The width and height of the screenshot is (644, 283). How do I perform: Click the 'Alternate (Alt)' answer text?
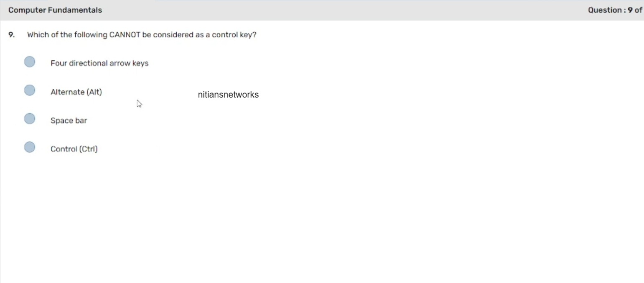[x=76, y=92]
